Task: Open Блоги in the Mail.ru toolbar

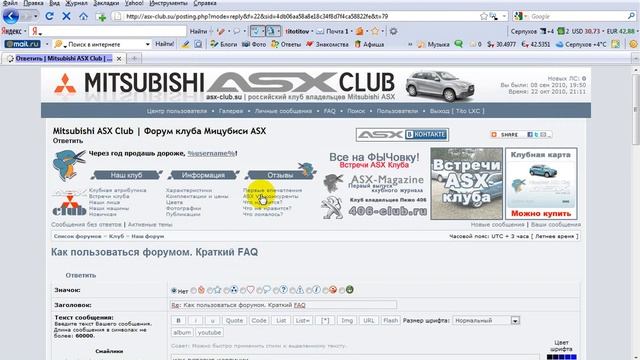Action: click(x=224, y=44)
